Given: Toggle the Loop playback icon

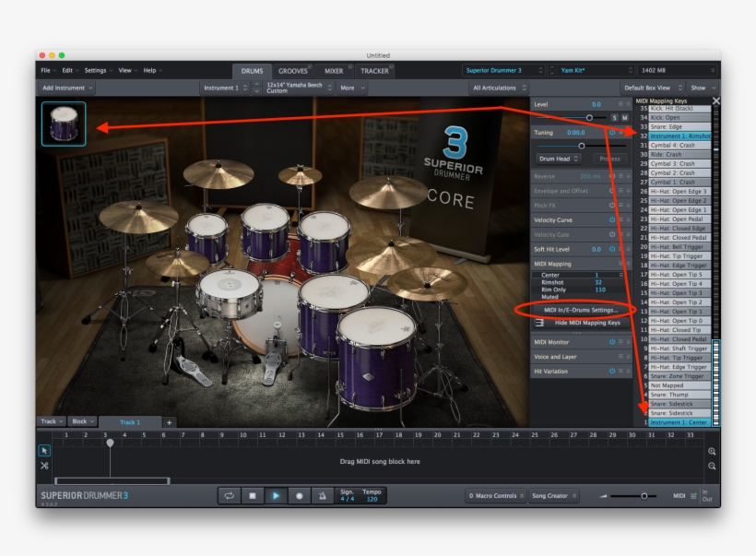Looking at the screenshot, I should (x=229, y=495).
